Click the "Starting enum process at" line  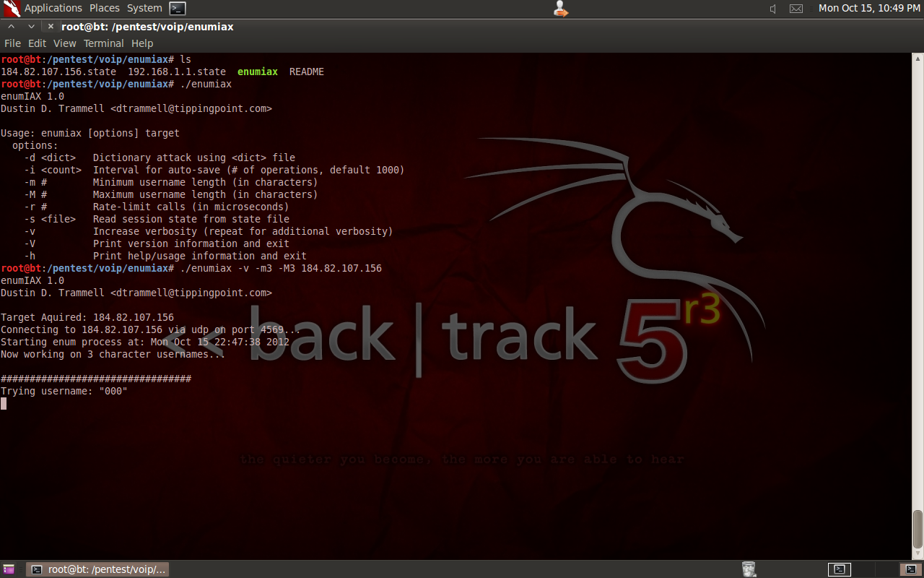(x=145, y=342)
